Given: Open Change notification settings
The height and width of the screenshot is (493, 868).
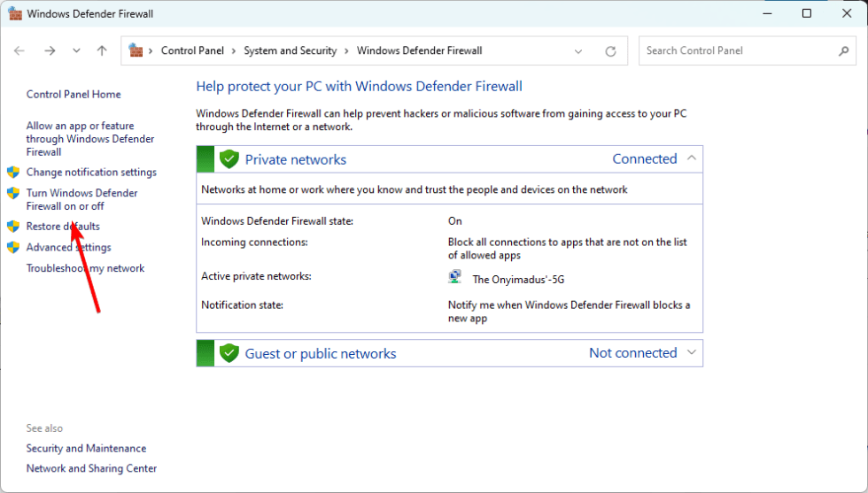Looking at the screenshot, I should tap(91, 173).
